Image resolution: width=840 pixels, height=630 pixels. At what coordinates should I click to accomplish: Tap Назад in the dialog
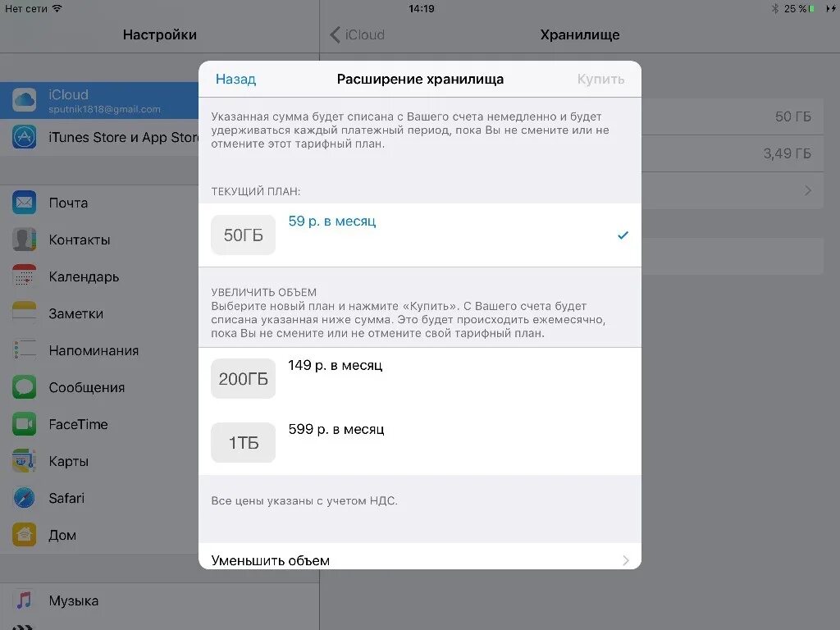235,80
